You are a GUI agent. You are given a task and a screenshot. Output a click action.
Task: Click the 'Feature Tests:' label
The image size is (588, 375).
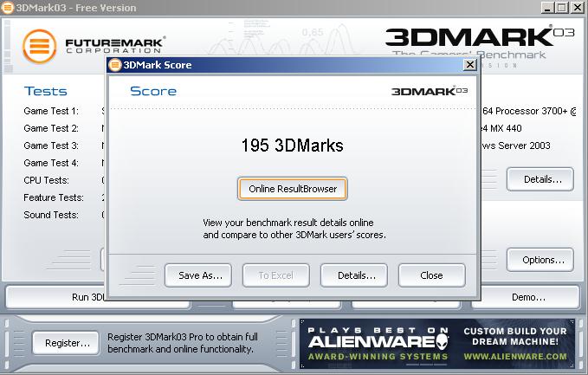pos(54,197)
